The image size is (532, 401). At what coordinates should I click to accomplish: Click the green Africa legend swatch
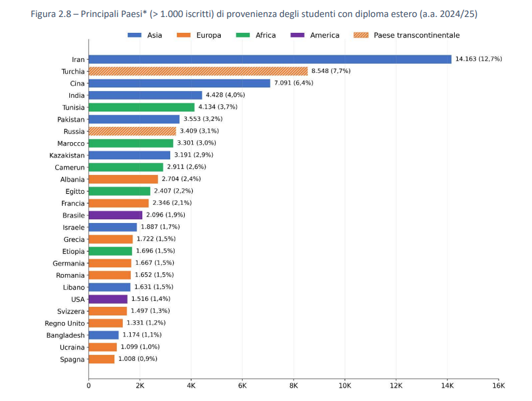point(243,35)
